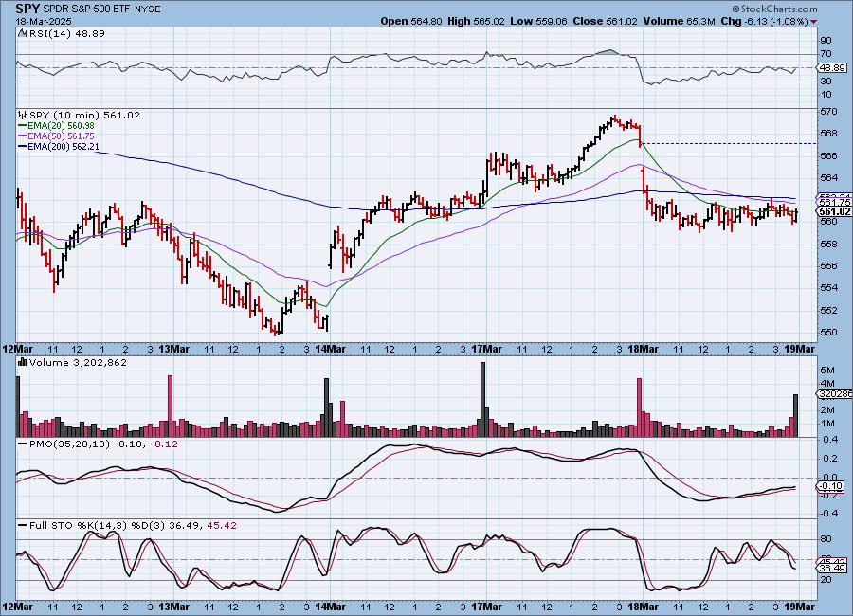
Task: Click the NYSE exchange label
Action: click(x=147, y=9)
